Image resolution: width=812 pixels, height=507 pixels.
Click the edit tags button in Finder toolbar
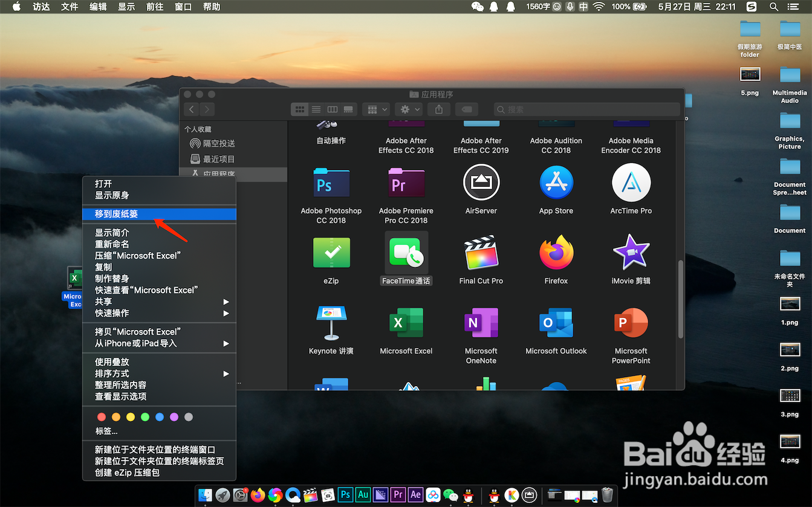pyautogui.click(x=467, y=109)
